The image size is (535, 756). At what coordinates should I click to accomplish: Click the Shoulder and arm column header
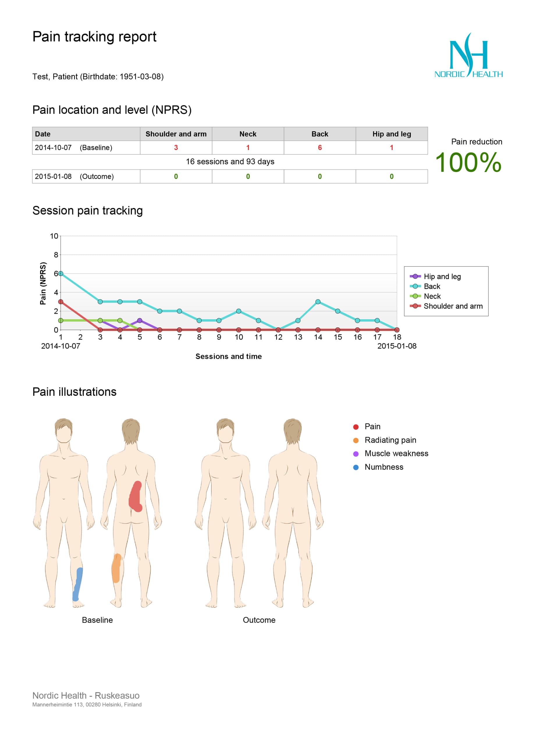tap(176, 134)
